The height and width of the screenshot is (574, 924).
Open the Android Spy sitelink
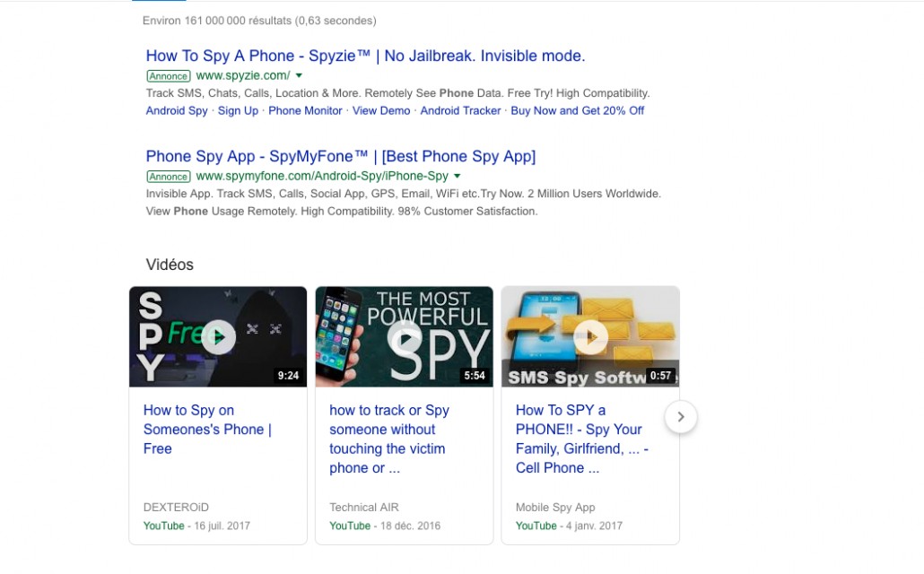coord(177,111)
